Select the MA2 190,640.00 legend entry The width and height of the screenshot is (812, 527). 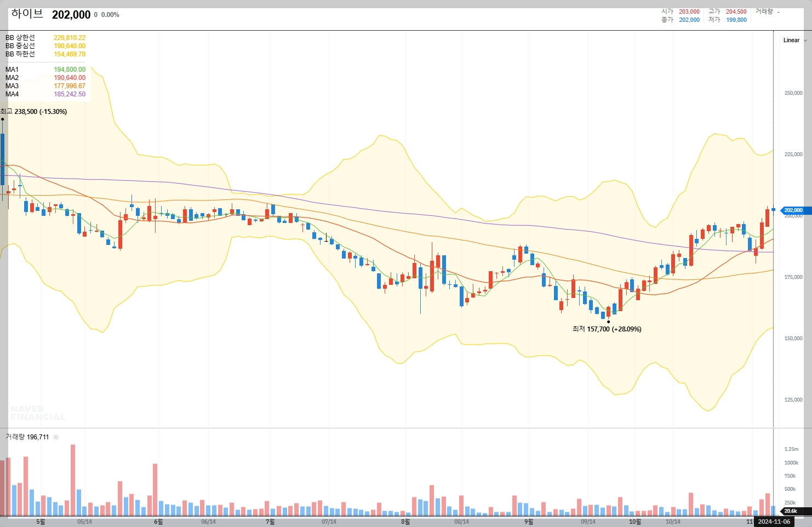[x=45, y=78]
